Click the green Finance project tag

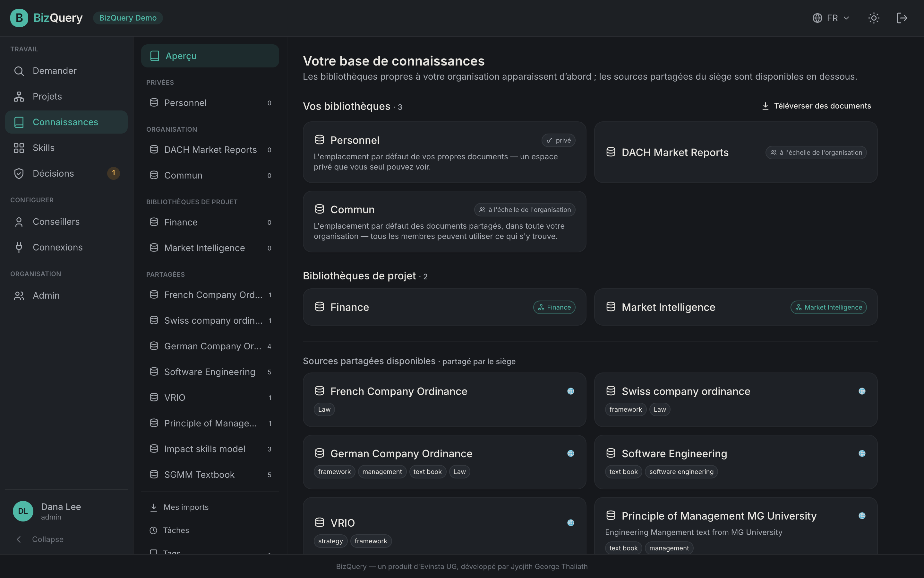(554, 307)
